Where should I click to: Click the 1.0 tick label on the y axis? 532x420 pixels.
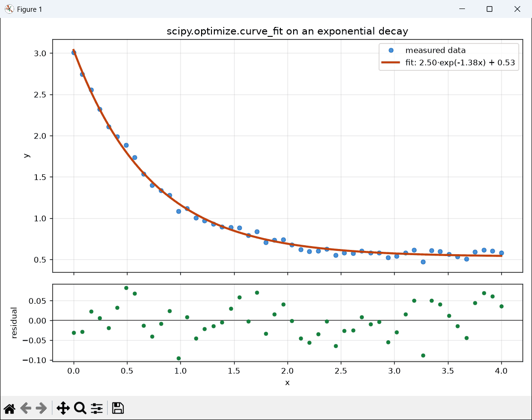click(x=40, y=219)
